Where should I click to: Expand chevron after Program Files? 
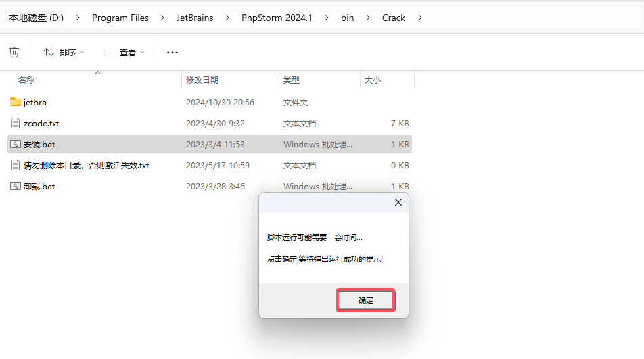pyautogui.click(x=162, y=18)
